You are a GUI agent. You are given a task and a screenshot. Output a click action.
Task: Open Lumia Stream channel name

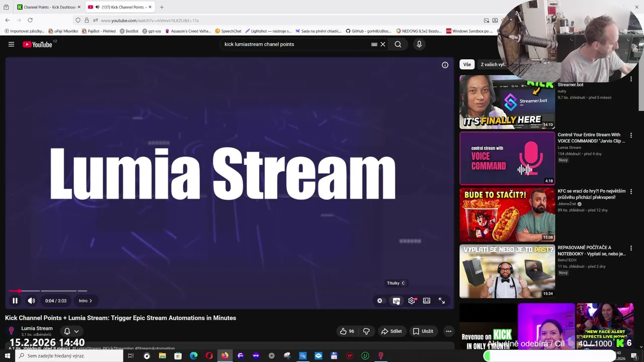(37, 328)
